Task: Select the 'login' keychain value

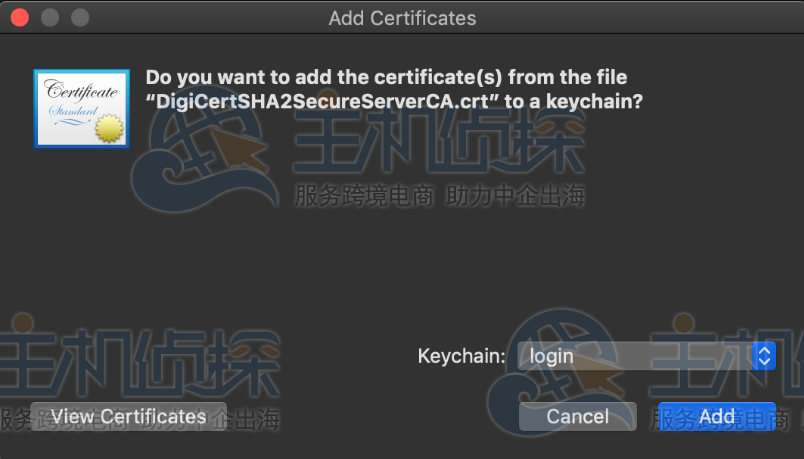Action: click(x=552, y=356)
